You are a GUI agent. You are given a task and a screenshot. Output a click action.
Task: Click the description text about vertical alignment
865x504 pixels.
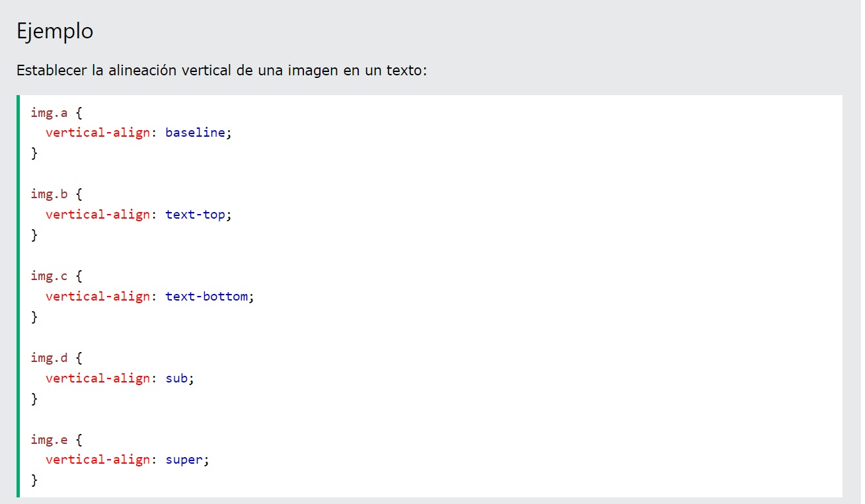[221, 70]
